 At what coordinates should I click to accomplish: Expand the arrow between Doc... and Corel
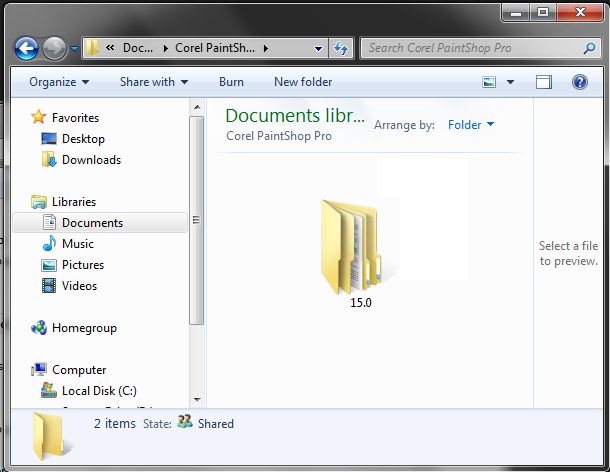(x=166, y=48)
